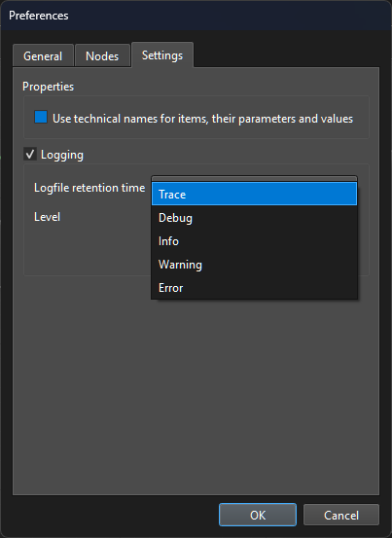392x538 pixels.
Task: Click the Logging label text
Action: (x=62, y=155)
